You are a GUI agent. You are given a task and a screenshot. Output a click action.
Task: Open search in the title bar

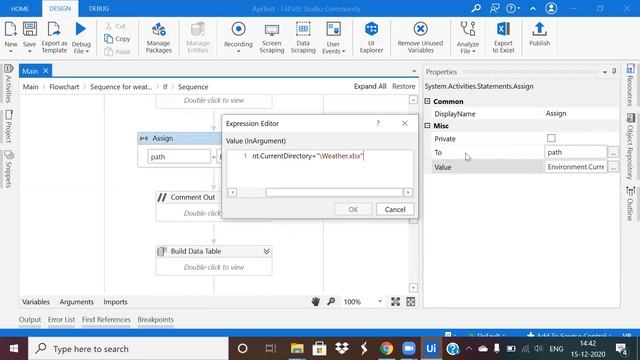(x=476, y=8)
